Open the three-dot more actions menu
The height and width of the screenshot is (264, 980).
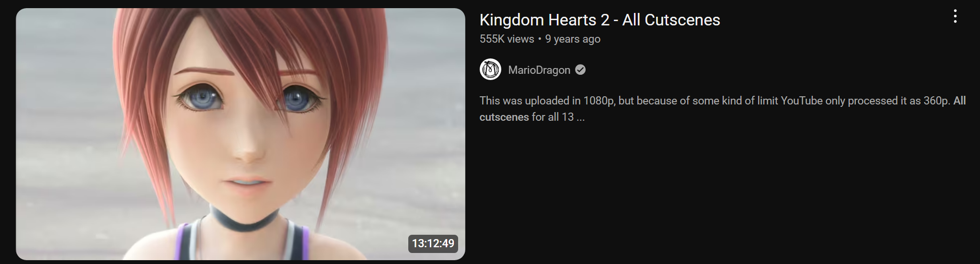coord(955,17)
